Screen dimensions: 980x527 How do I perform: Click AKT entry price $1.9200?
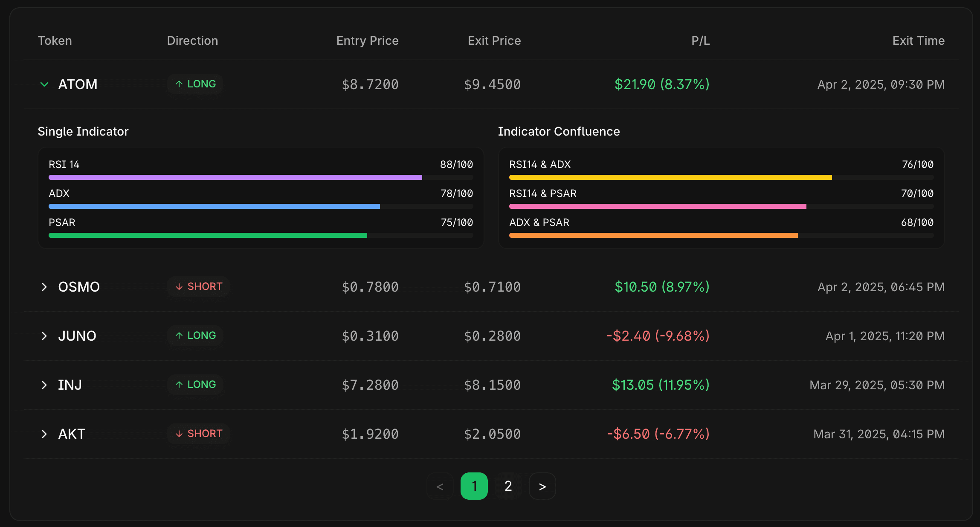pos(370,434)
